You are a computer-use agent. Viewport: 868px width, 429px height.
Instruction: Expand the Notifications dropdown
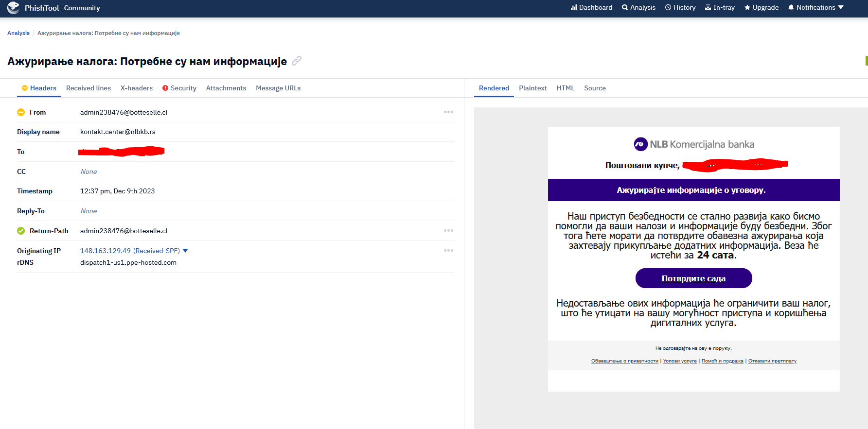tap(816, 8)
